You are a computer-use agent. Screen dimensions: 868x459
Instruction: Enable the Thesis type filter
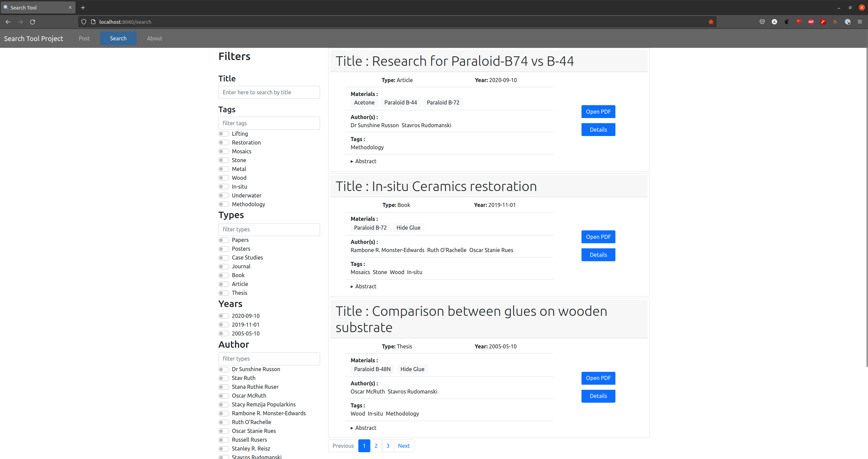(x=224, y=293)
